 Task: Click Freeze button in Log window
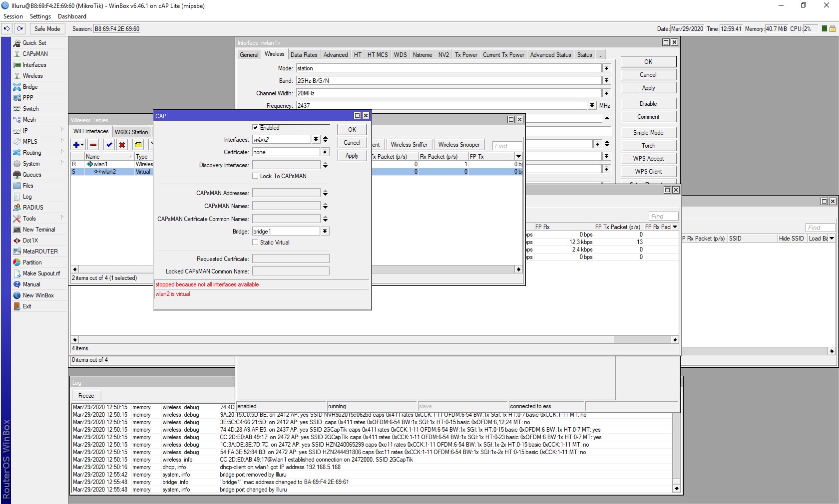pos(86,396)
